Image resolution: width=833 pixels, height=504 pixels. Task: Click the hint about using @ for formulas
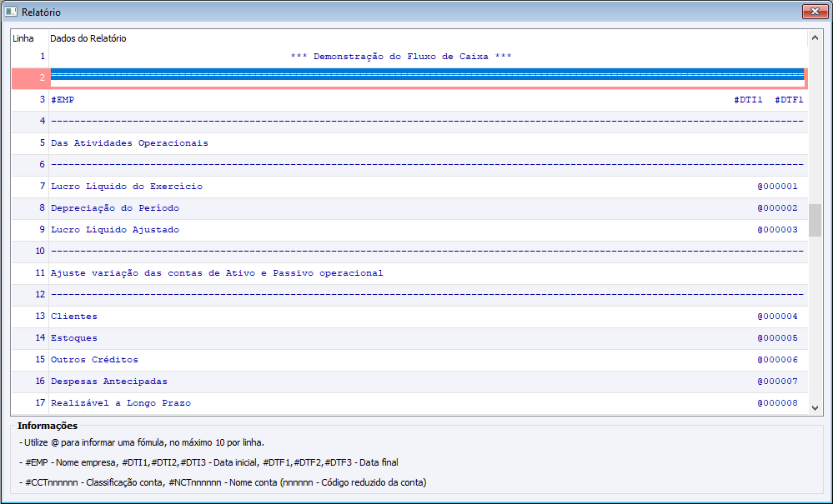[x=142, y=442]
